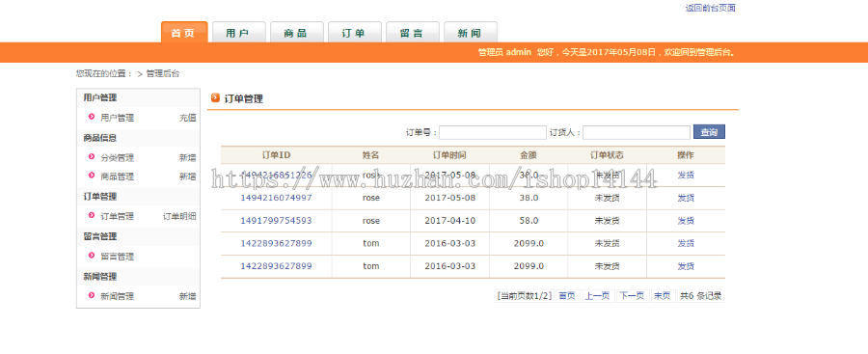Focus the 订单号 search field
The height and width of the screenshot is (354, 868).
tap(493, 132)
